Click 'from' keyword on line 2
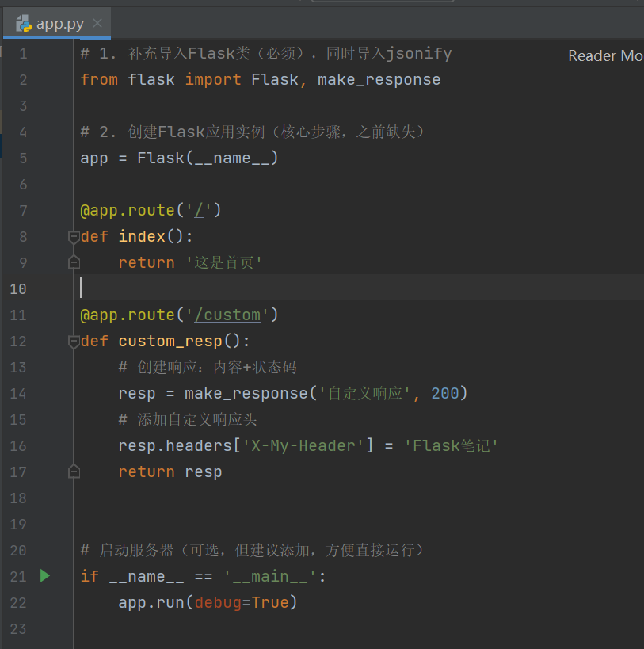 pyautogui.click(x=99, y=79)
